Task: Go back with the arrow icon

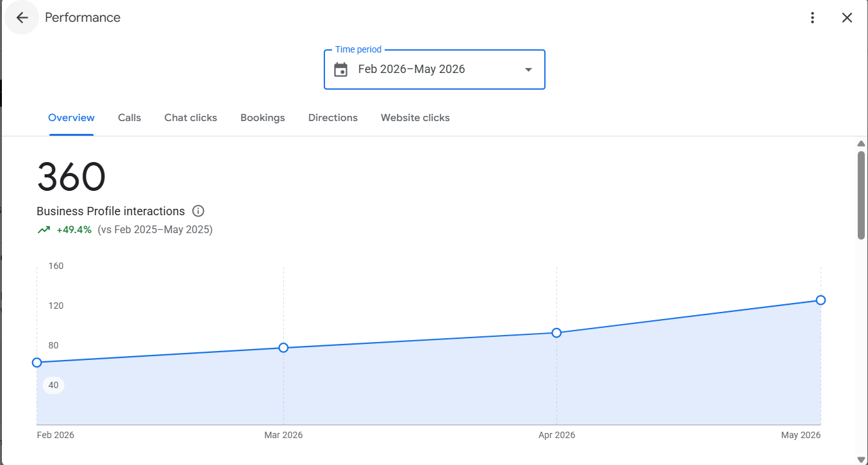Action: 22,18
